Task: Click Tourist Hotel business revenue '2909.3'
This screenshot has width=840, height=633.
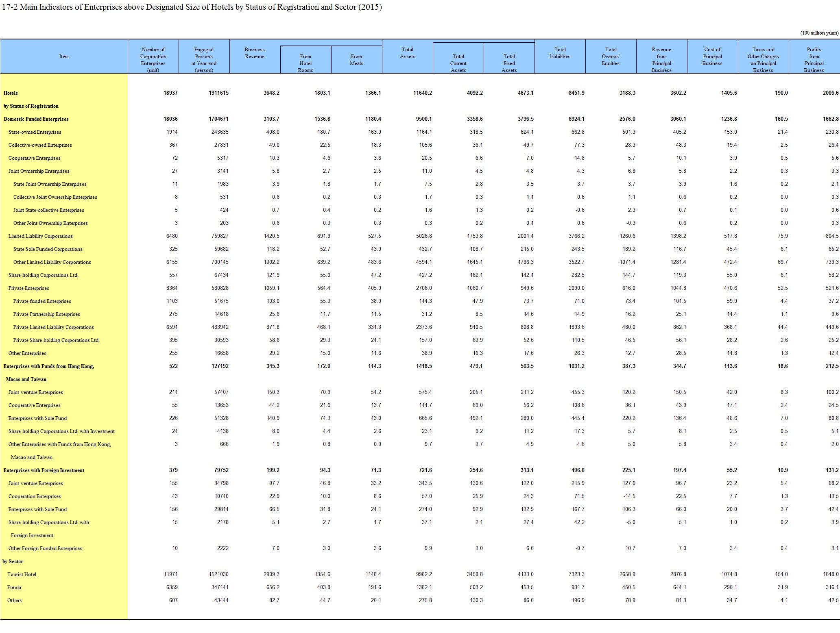Action: (271, 574)
